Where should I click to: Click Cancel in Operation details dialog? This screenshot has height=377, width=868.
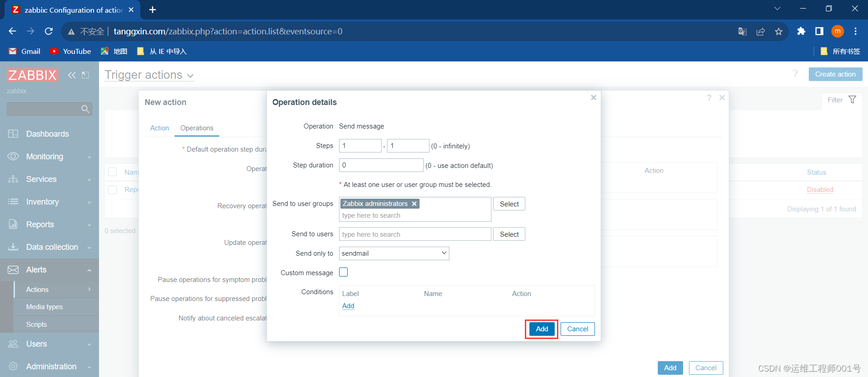tap(577, 329)
